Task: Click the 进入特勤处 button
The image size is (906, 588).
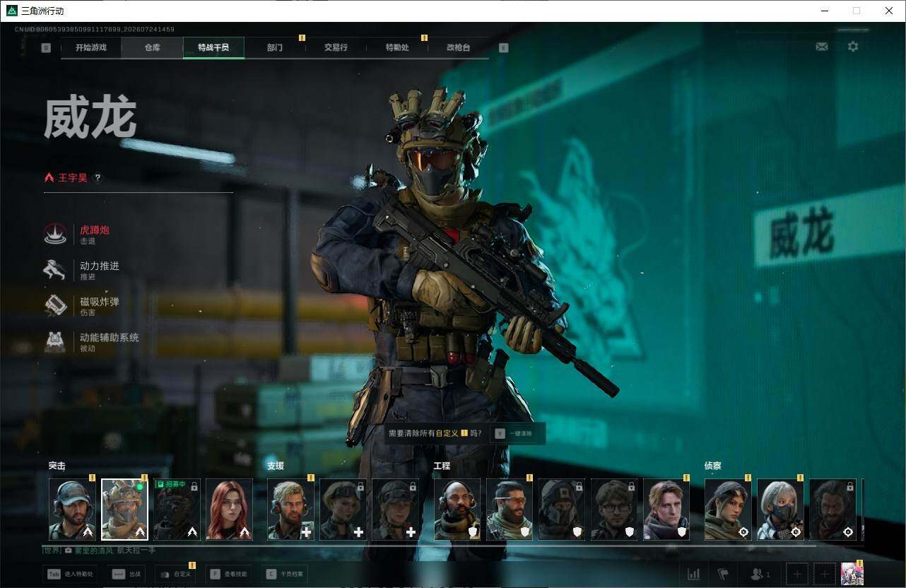Action: click(x=71, y=574)
